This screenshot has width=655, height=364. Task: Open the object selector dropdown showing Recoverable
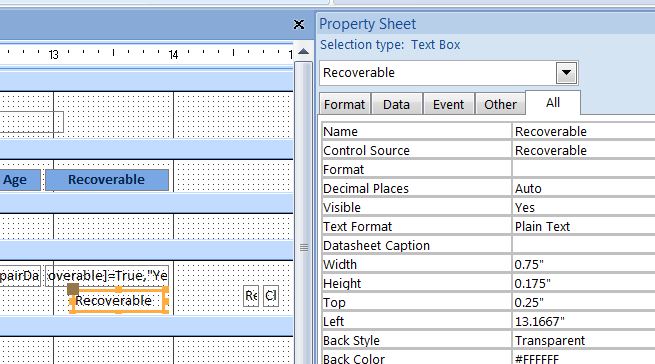pyautogui.click(x=566, y=73)
